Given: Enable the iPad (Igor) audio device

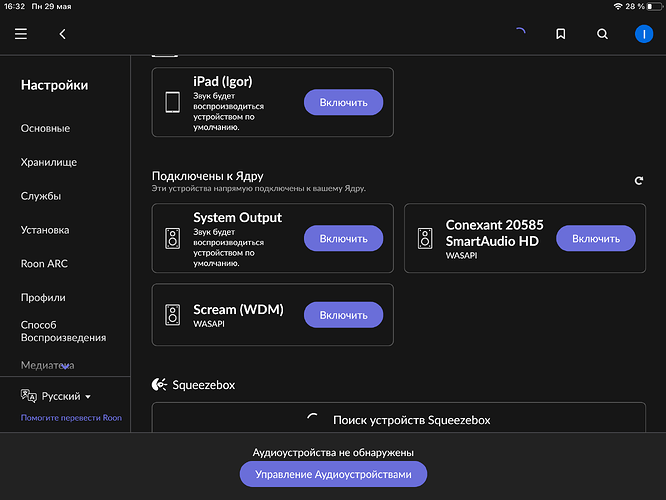Looking at the screenshot, I should point(343,102).
